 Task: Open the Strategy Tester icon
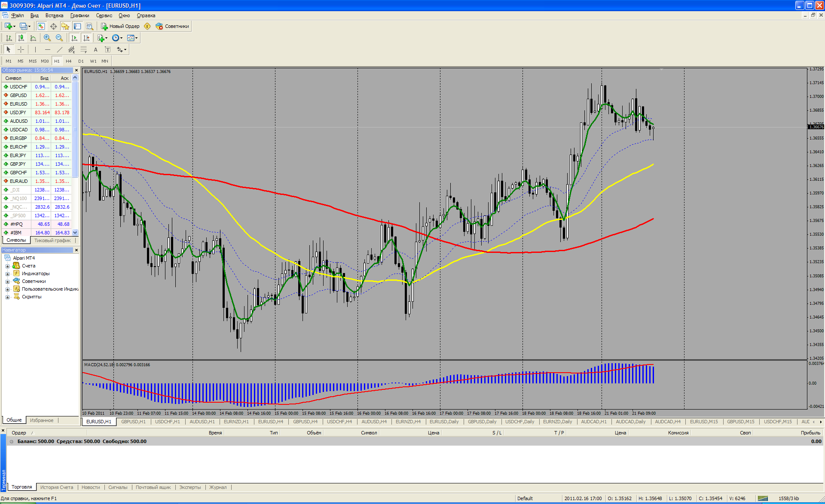point(89,26)
